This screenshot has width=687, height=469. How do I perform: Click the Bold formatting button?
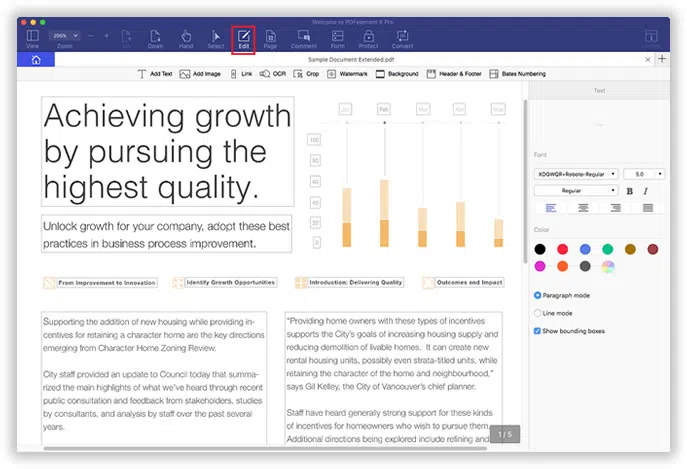click(x=629, y=190)
